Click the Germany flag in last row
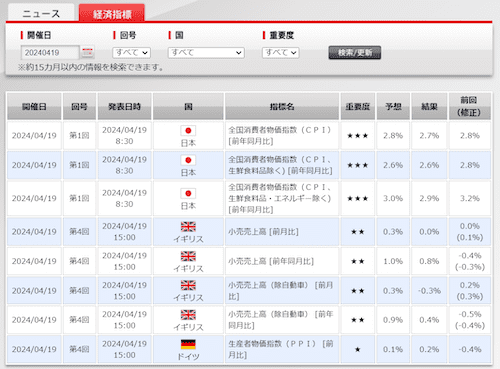Image resolution: width=500 pixels, height=369 pixels. 188,344
